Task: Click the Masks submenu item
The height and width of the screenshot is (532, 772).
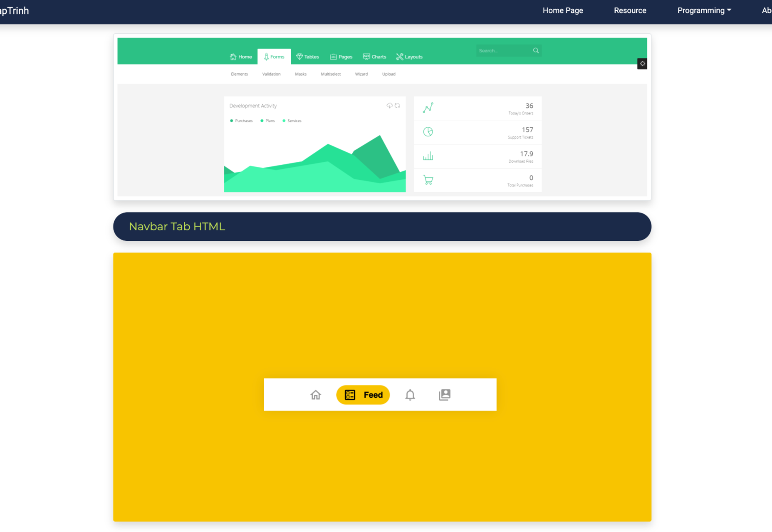Action: (300, 74)
